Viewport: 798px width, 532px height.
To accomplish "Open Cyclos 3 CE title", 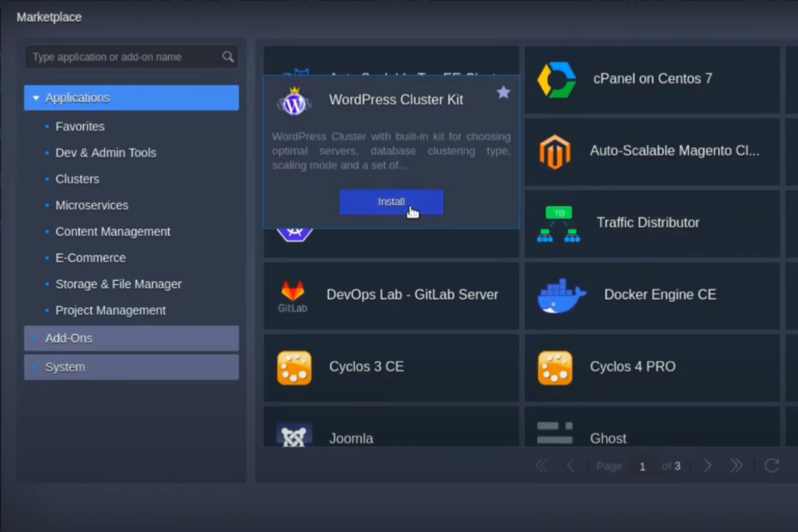I will pyautogui.click(x=367, y=367).
